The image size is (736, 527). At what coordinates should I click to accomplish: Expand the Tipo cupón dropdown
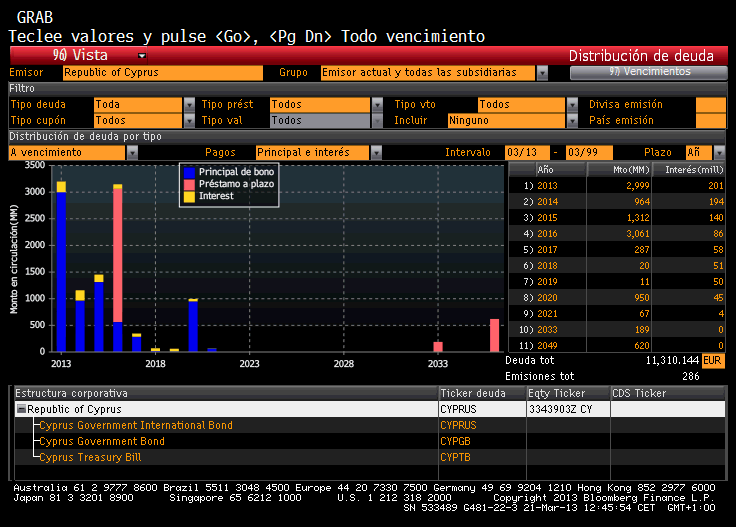(190, 120)
